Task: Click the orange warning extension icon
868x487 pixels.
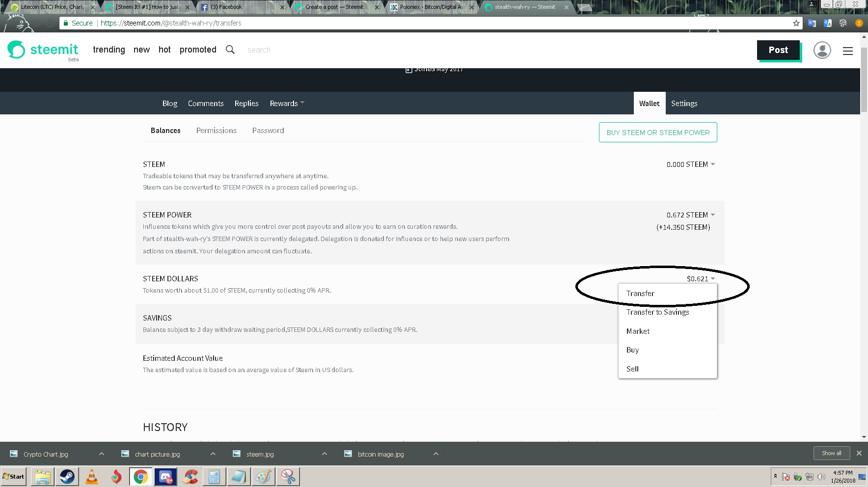Action: [859, 23]
